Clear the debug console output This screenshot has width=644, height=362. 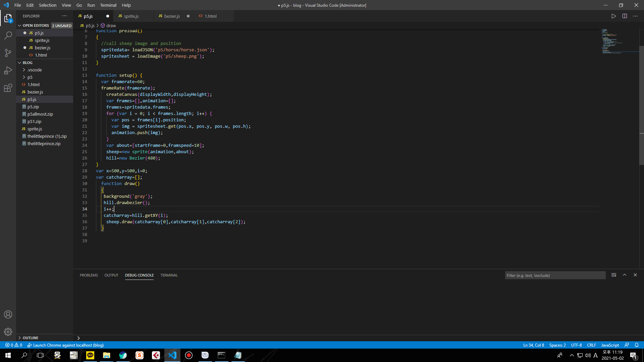614,275
